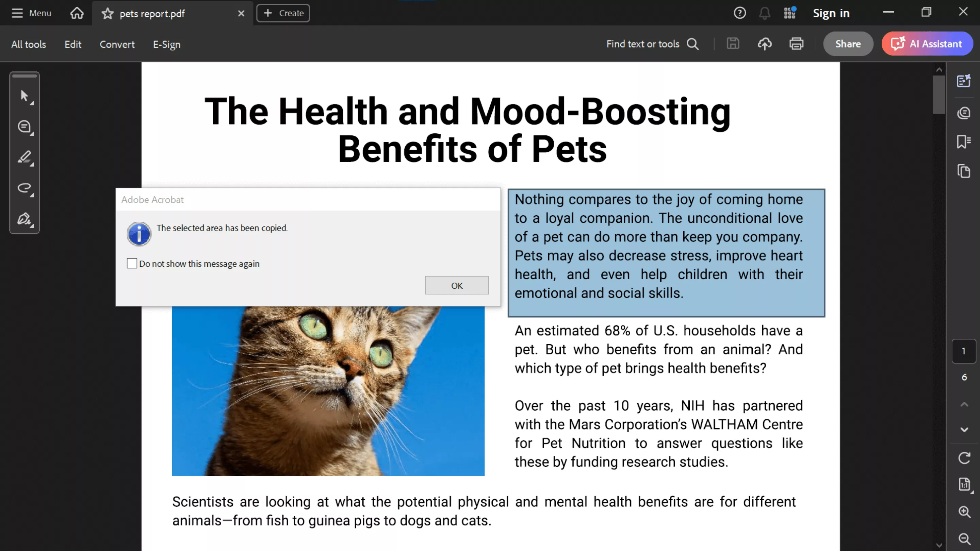This screenshot has width=980, height=551.
Task: Open the AI Assistant
Action: [927, 44]
